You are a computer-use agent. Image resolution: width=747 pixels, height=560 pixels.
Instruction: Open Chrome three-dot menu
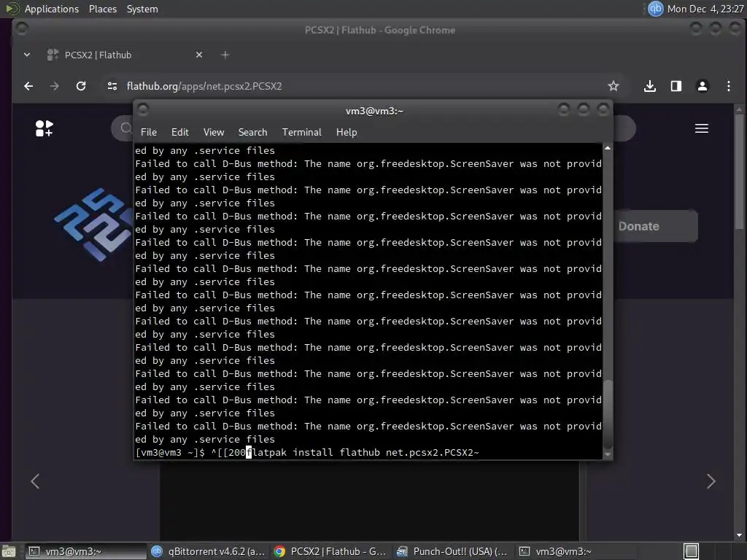click(729, 86)
